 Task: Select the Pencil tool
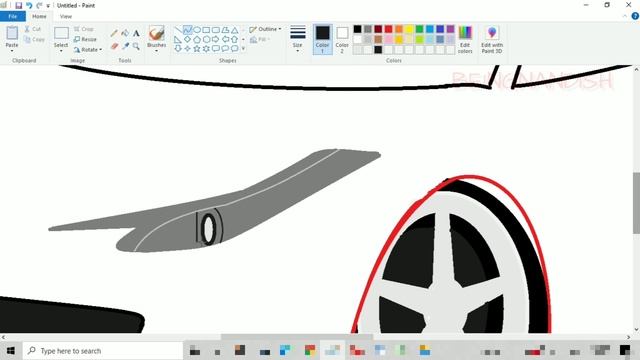pyautogui.click(x=114, y=33)
